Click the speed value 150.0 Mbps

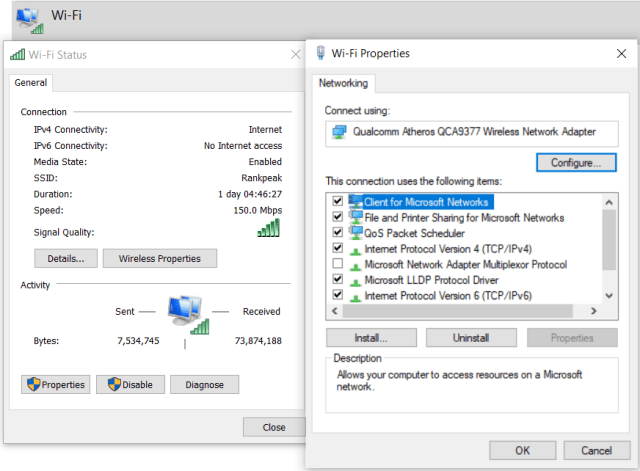pos(258,210)
